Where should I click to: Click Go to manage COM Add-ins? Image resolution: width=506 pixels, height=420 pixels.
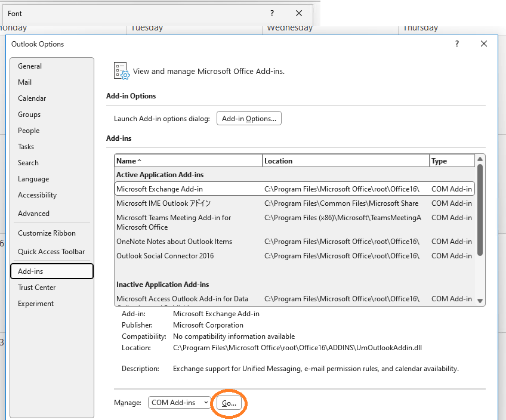[x=229, y=403]
